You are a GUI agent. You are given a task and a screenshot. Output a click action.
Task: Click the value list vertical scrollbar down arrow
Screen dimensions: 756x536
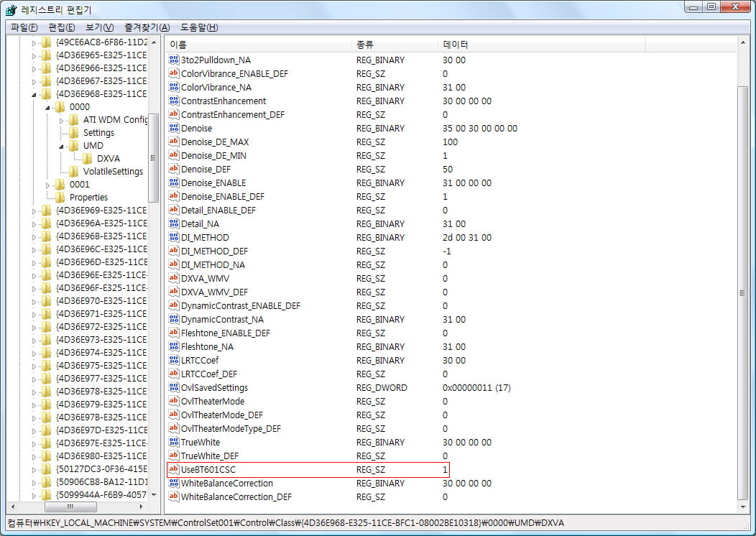click(743, 506)
